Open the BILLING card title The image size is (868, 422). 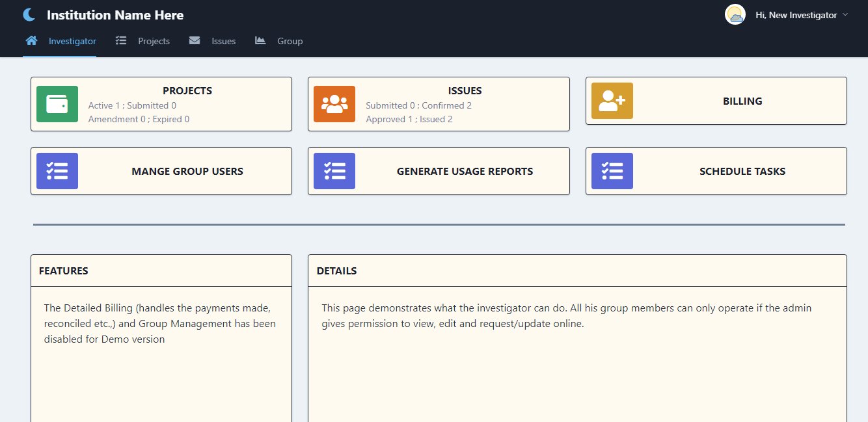coord(742,101)
